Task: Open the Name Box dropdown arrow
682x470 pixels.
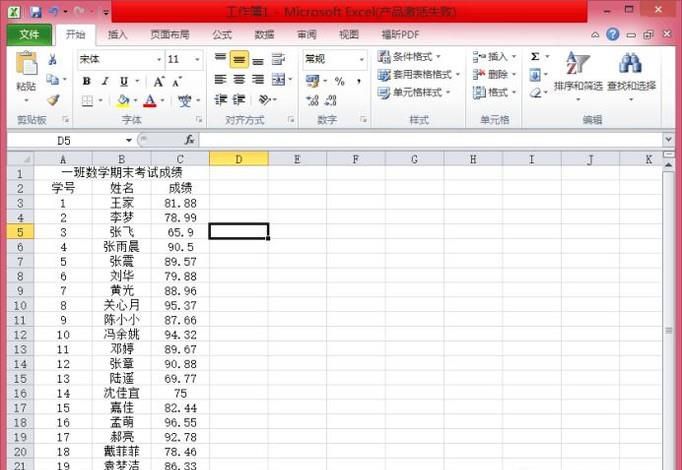Action: click(129, 140)
